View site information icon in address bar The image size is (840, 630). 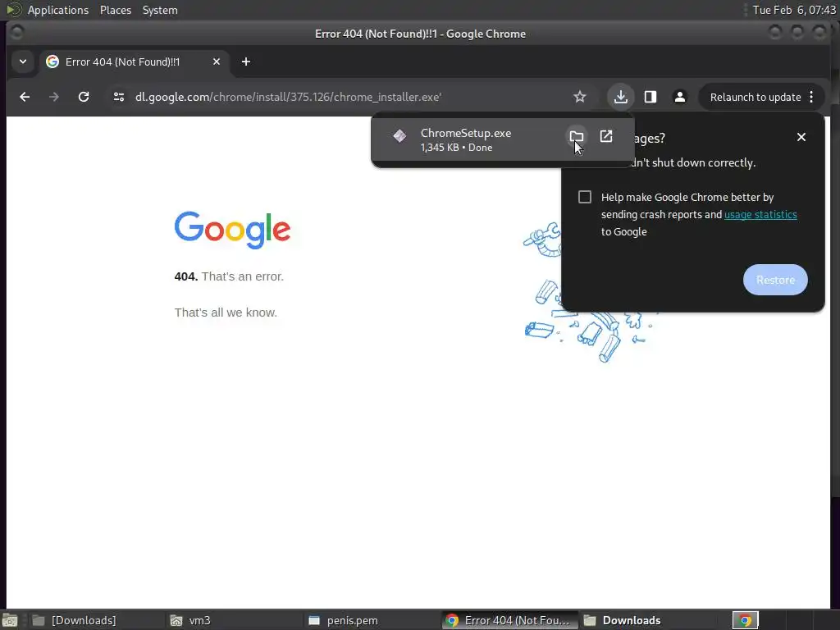click(x=119, y=97)
